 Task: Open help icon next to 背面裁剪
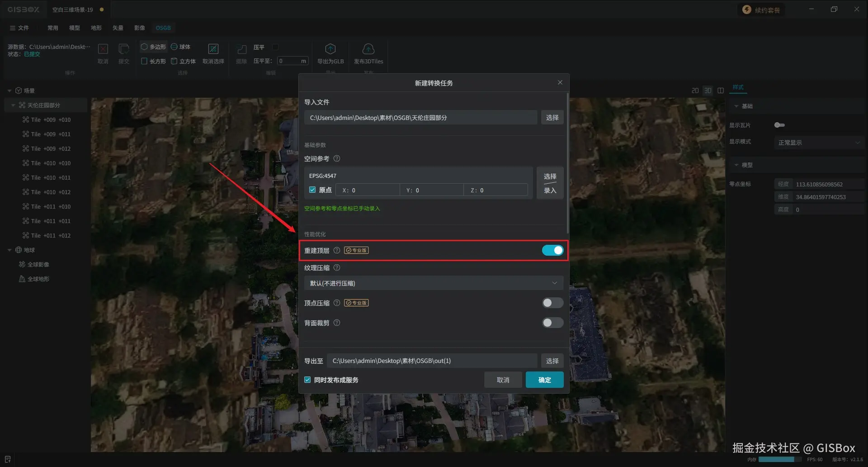337,323
